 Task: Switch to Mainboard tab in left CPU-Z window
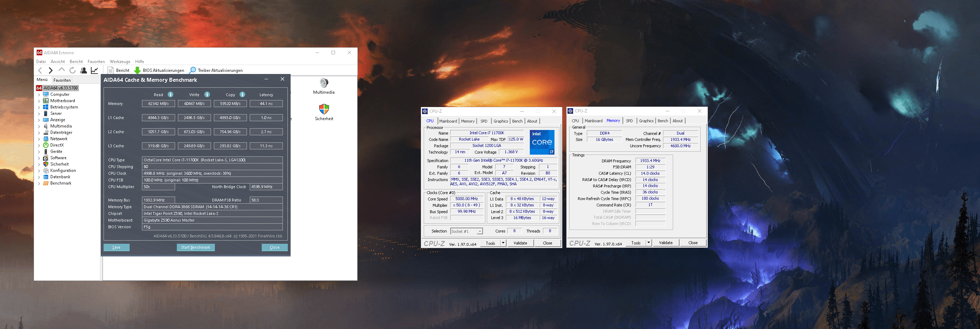tap(448, 121)
